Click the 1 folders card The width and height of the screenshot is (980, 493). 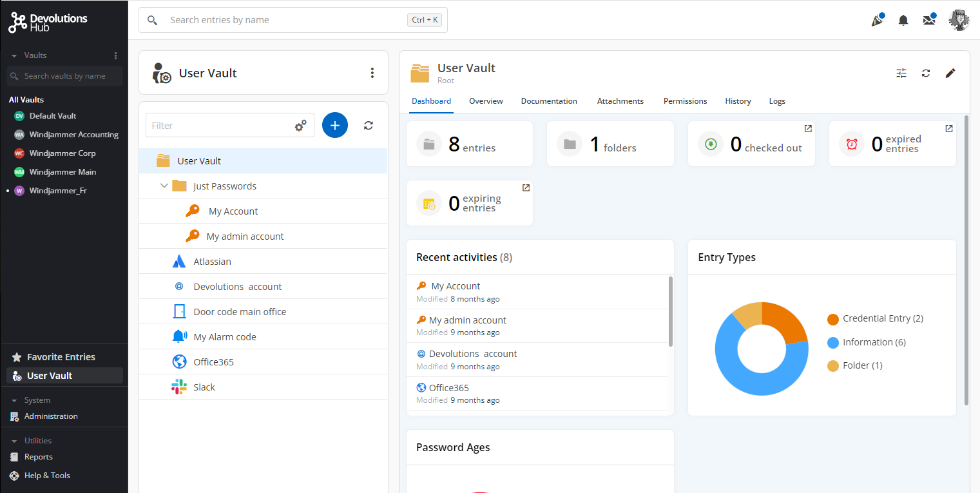(x=610, y=144)
